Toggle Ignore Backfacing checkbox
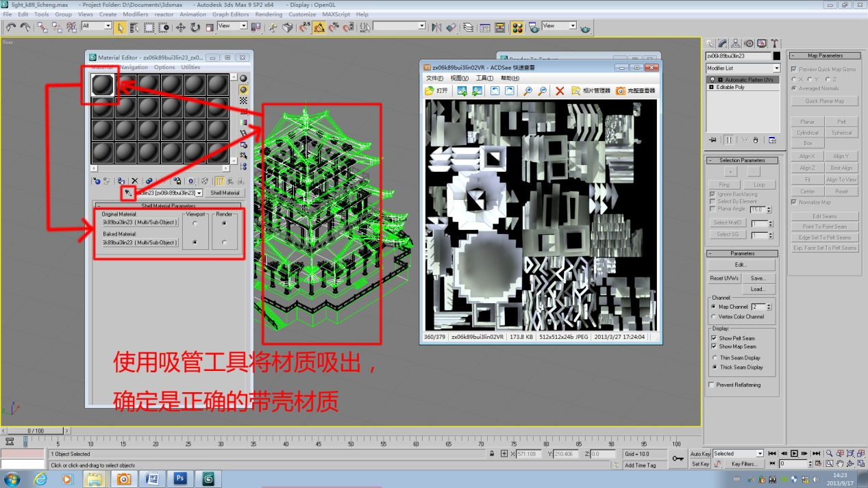This screenshot has width=868, height=488. [x=712, y=194]
